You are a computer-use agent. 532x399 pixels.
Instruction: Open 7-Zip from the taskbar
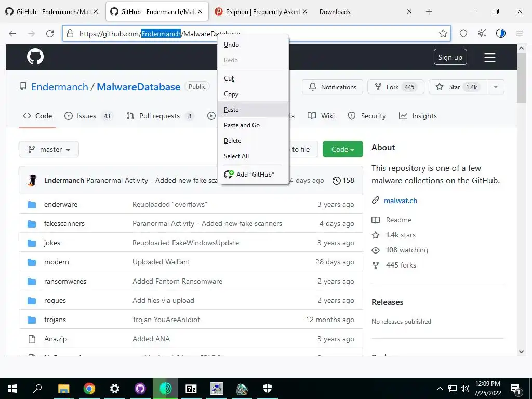click(191, 389)
